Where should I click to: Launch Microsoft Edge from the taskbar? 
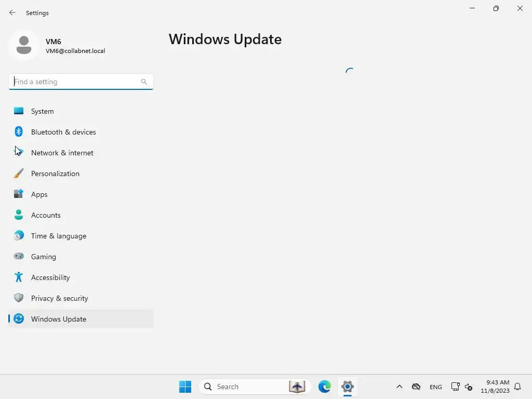324,387
